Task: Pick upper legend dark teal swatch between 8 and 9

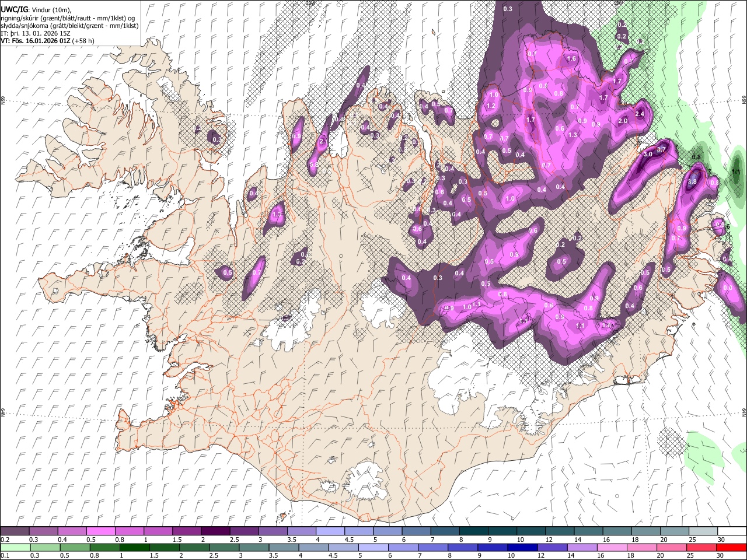Action: [473, 531]
